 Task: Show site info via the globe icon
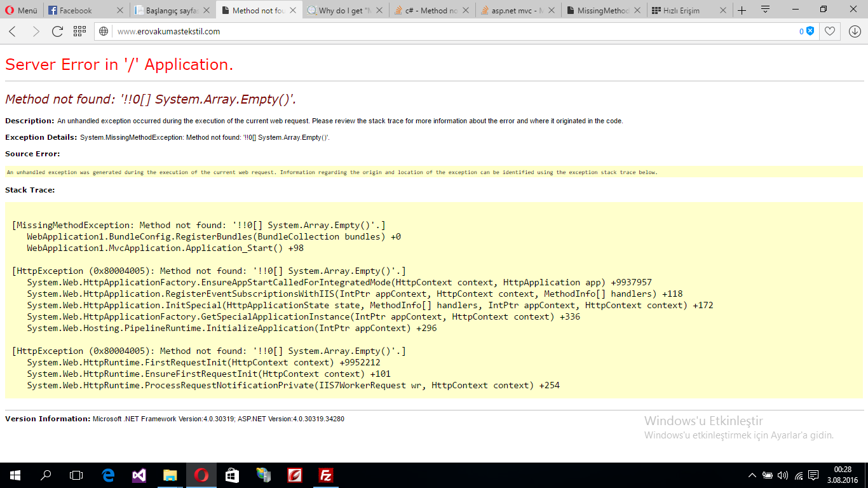click(x=104, y=31)
